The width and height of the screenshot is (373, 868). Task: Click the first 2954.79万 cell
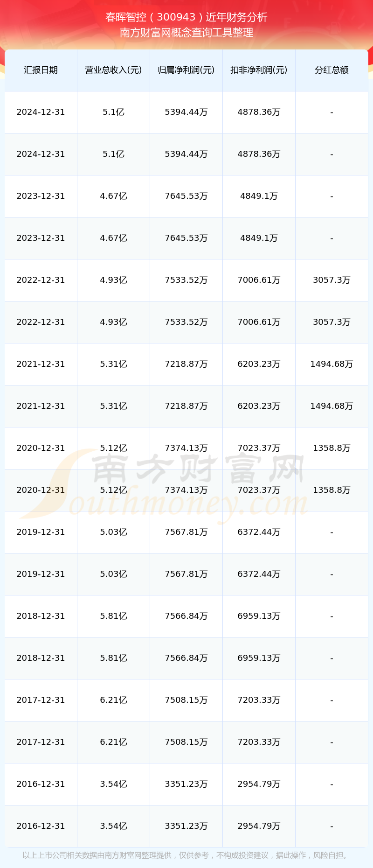[x=259, y=784]
